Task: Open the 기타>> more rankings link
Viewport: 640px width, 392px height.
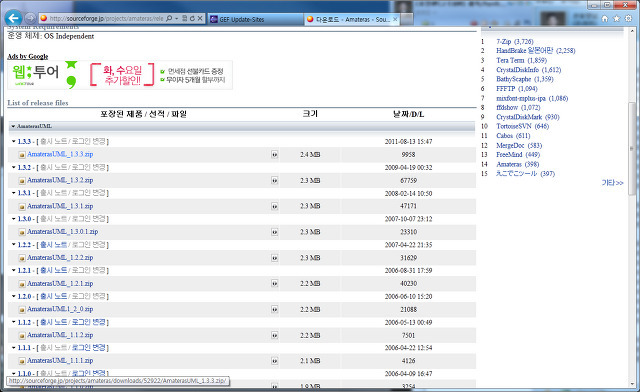Action: pyautogui.click(x=612, y=183)
